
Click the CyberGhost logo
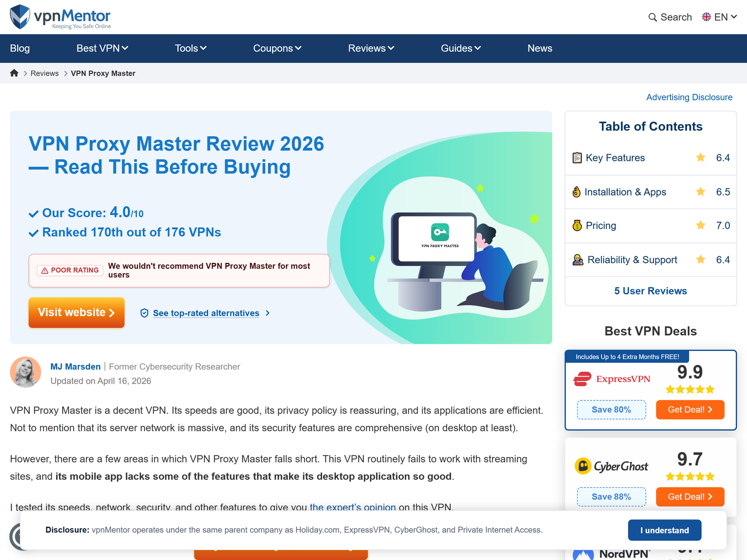click(611, 466)
